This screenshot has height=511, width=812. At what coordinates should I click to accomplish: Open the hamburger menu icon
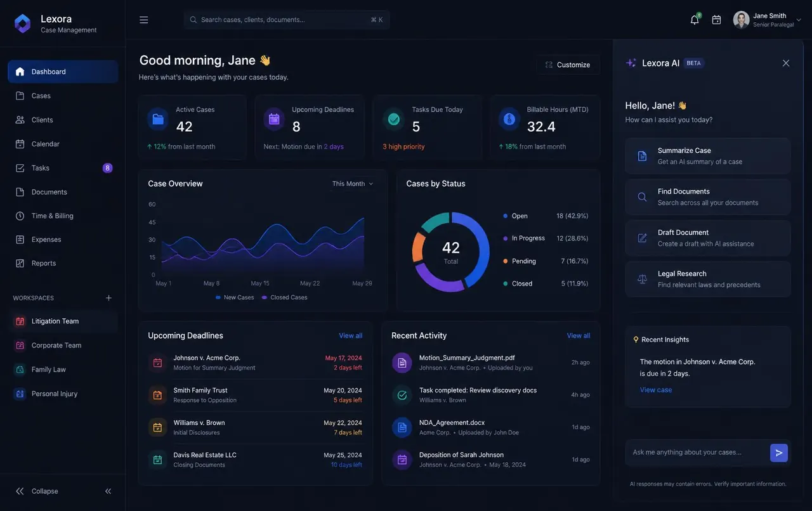144,20
